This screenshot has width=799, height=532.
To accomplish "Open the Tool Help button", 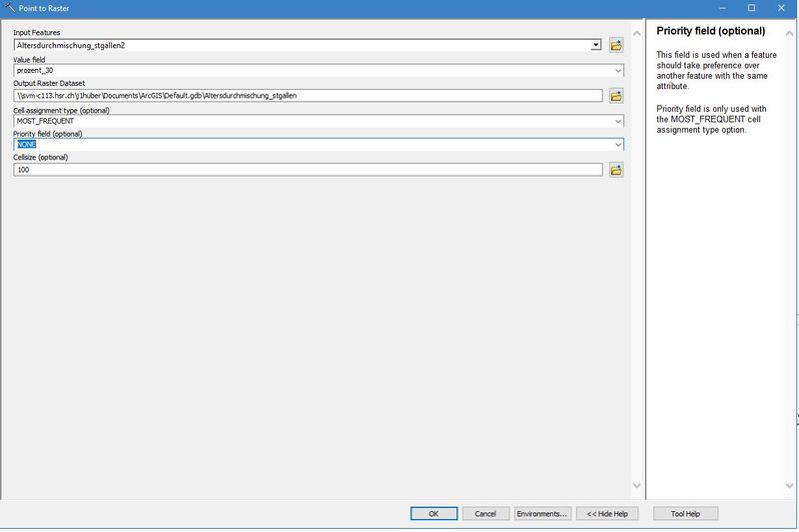I will coord(685,513).
